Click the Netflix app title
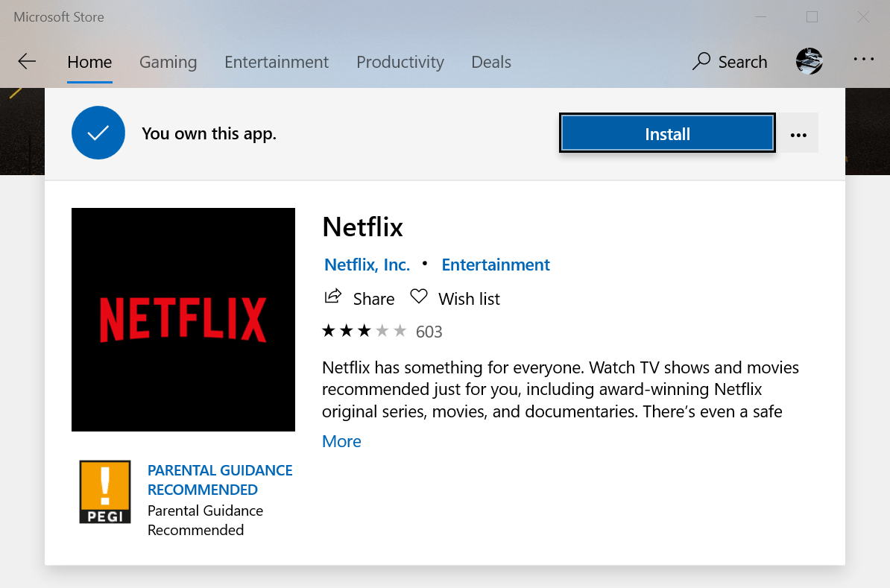 coord(363,227)
